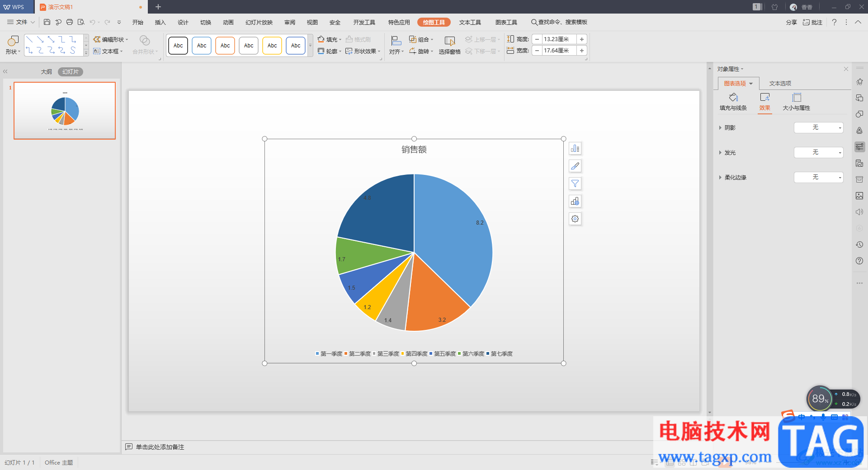Switch to 大纲 outline view tab
The height and width of the screenshot is (470, 868).
[47, 72]
